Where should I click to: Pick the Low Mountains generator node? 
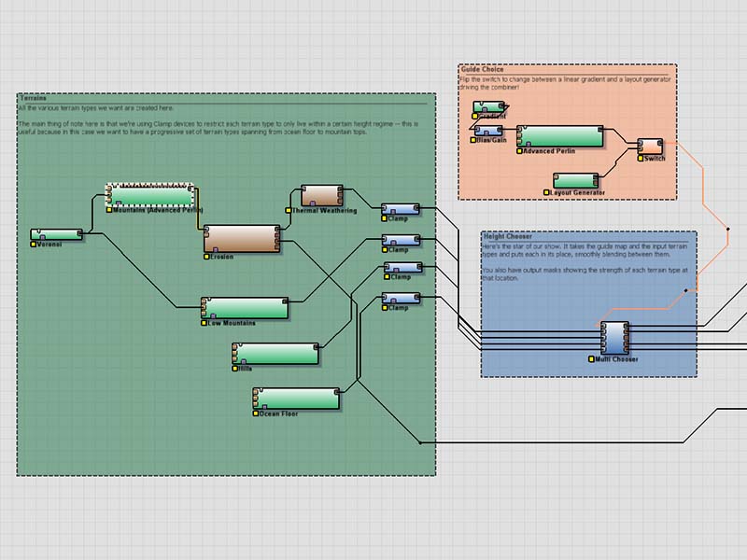246,308
